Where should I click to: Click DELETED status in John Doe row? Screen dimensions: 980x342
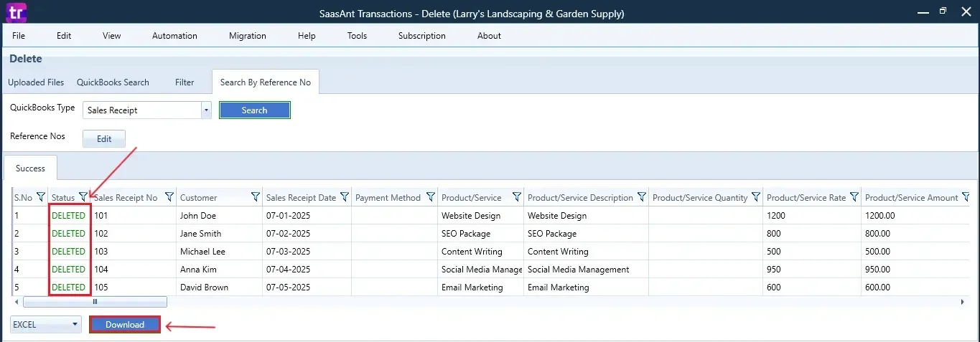[x=68, y=216]
